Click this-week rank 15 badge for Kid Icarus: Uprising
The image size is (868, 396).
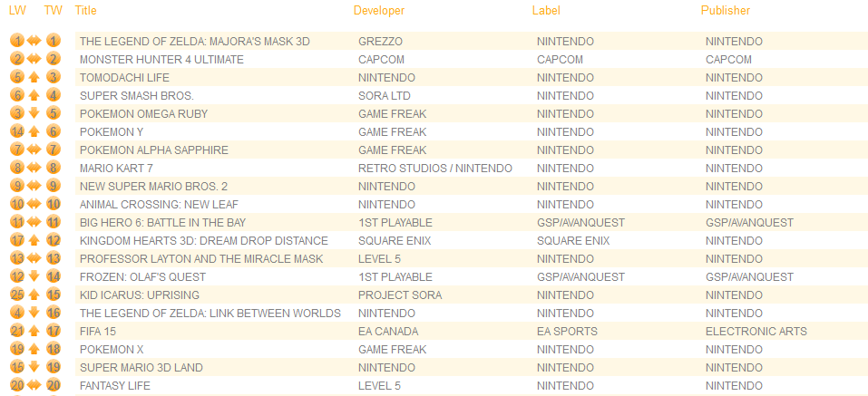(x=54, y=295)
